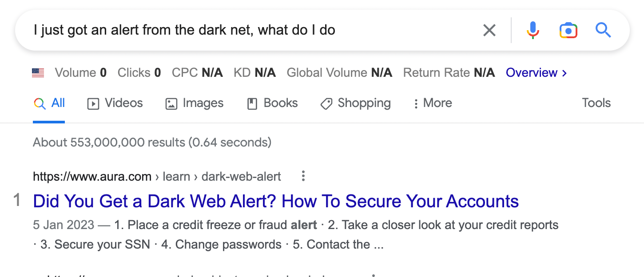
Task: Click the blue magnifying glass search button
Action: 603,31
